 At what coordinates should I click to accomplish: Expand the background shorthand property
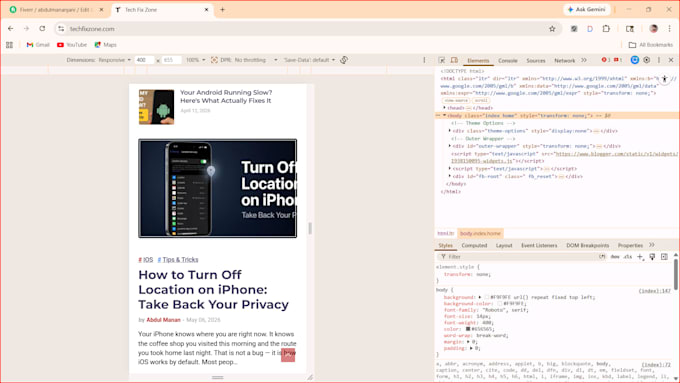pyautogui.click(x=480, y=298)
